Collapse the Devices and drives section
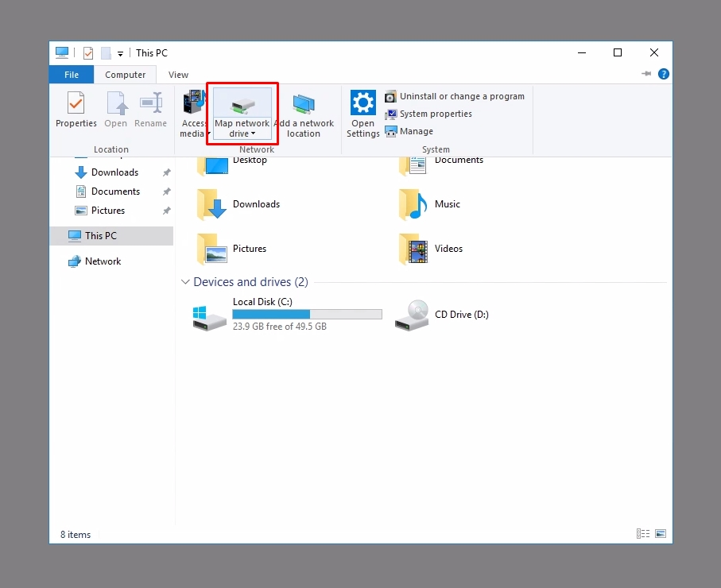 point(185,282)
